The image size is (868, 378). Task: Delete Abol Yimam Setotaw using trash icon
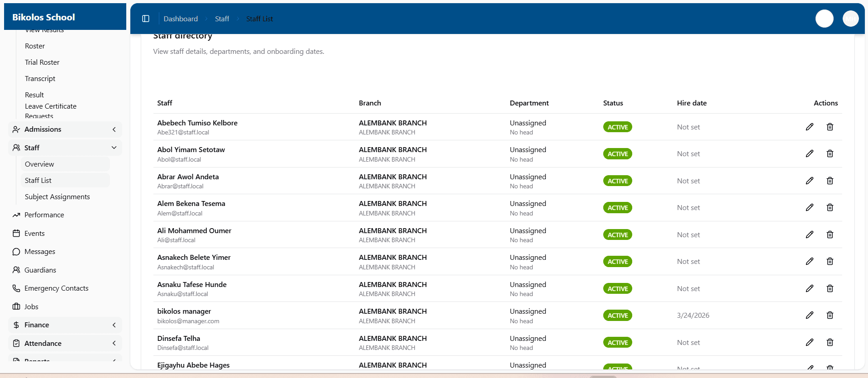point(830,154)
